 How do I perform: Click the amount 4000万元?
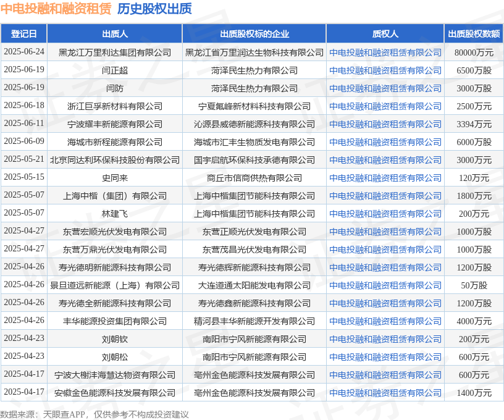click(474, 321)
